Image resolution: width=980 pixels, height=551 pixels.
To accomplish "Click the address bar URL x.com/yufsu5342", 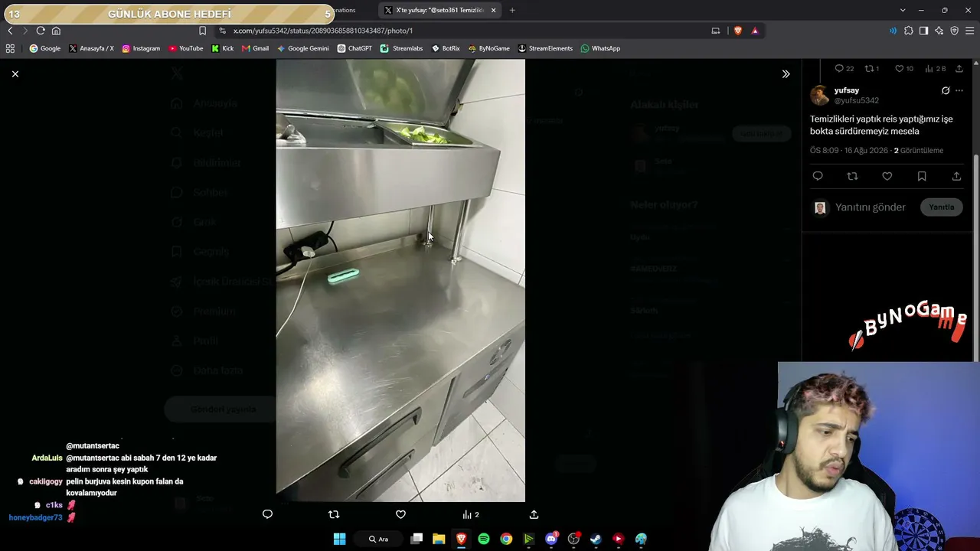I will (323, 31).
